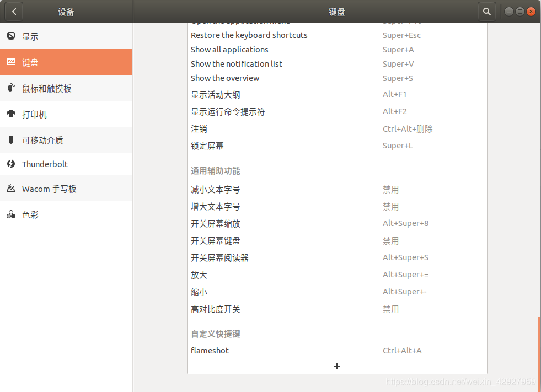Select the mouse icon beside 鼠标和触摸板

tap(11, 88)
